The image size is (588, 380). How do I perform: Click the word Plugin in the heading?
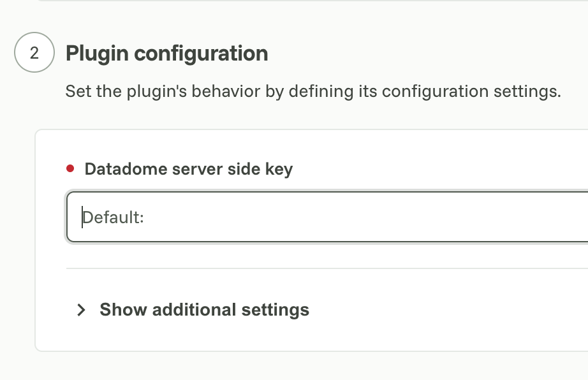pyautogui.click(x=98, y=53)
